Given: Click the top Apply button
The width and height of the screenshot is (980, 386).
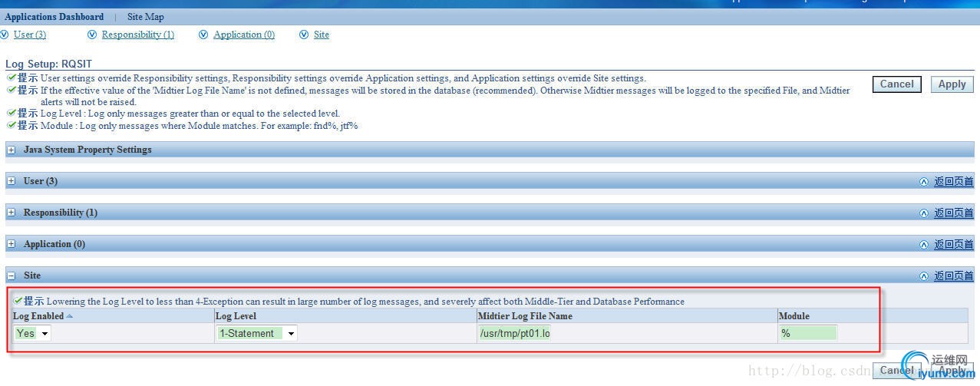Looking at the screenshot, I should click(952, 84).
